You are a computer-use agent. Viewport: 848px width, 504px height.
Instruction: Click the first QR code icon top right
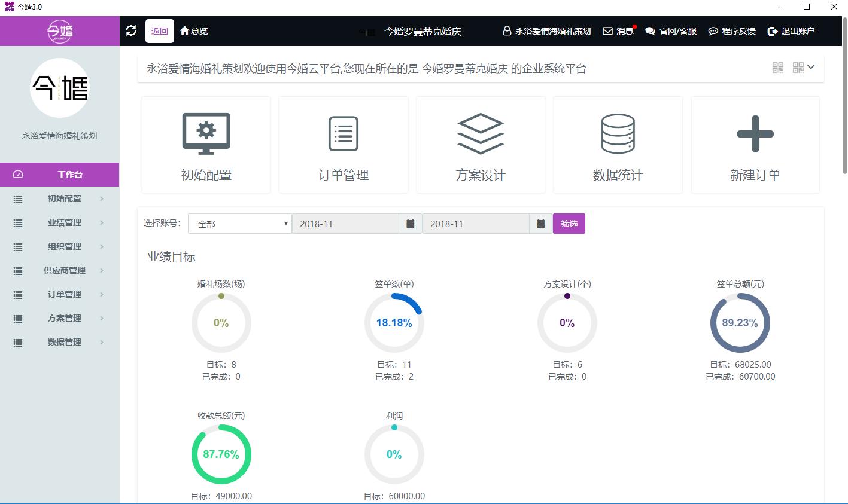click(778, 68)
